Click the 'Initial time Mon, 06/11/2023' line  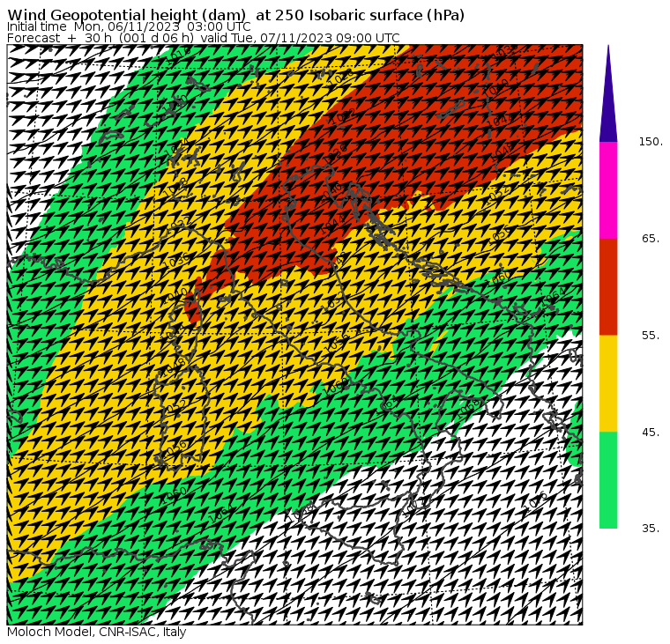[129, 26]
